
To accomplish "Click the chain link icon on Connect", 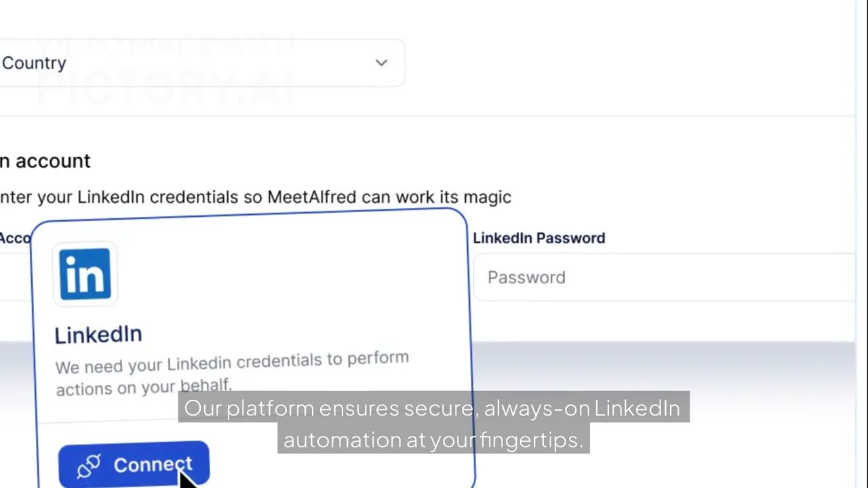I will [x=88, y=466].
